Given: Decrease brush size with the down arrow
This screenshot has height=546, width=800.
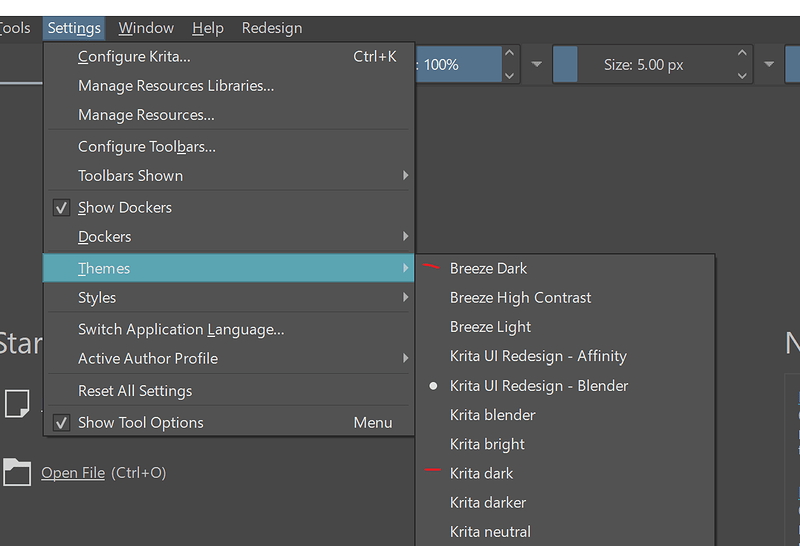Looking at the screenshot, I should pos(742,75).
